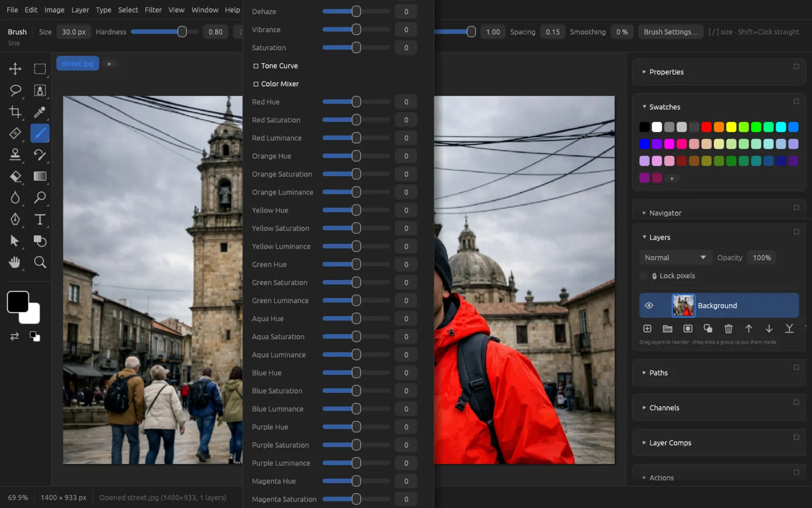The image size is (812, 508).
Task: Select the Crop tool
Action: (15, 112)
